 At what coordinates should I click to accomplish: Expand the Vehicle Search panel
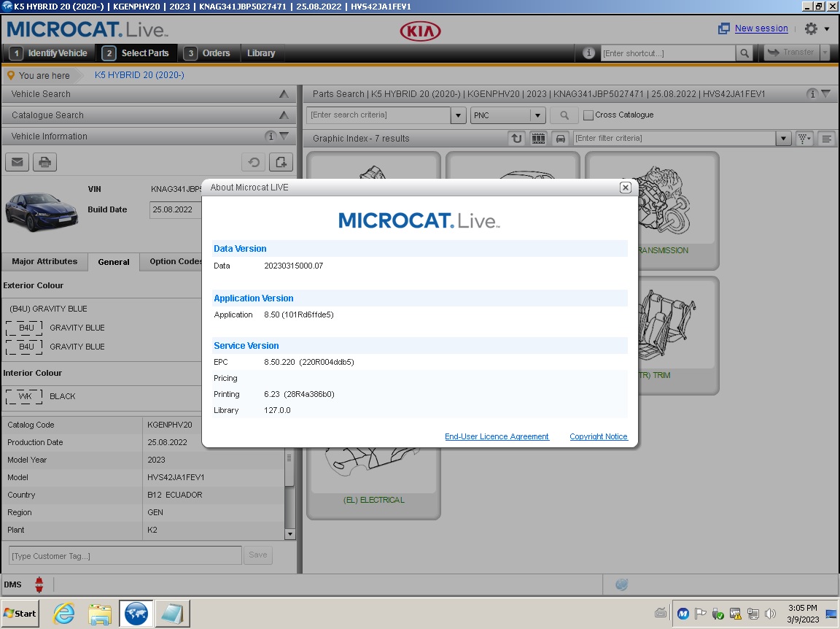[284, 94]
